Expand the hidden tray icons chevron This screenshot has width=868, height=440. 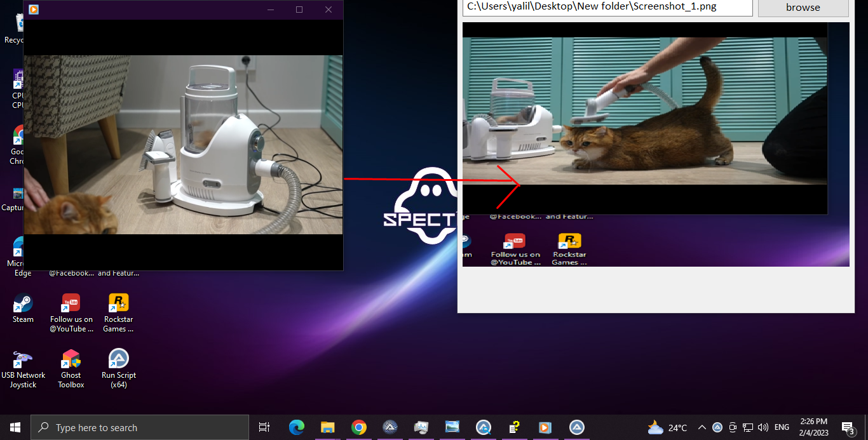tap(702, 427)
